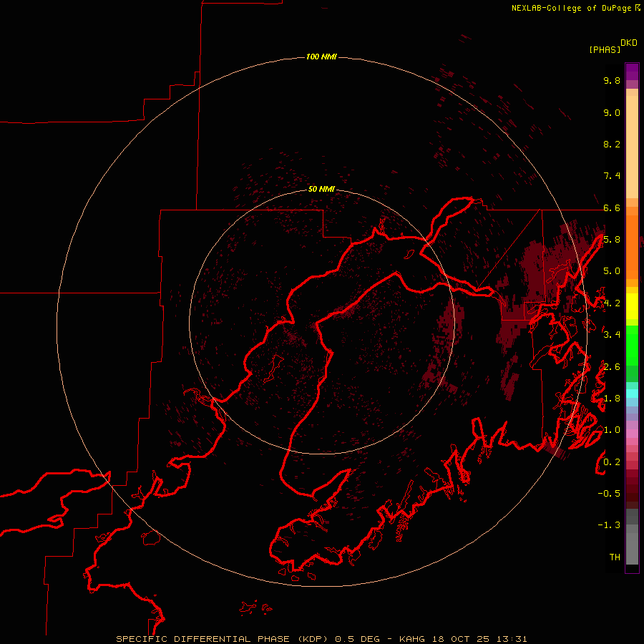The height and width of the screenshot is (644, 644).
Task: Click the 5.8 value on color scale
Action: tap(612, 240)
